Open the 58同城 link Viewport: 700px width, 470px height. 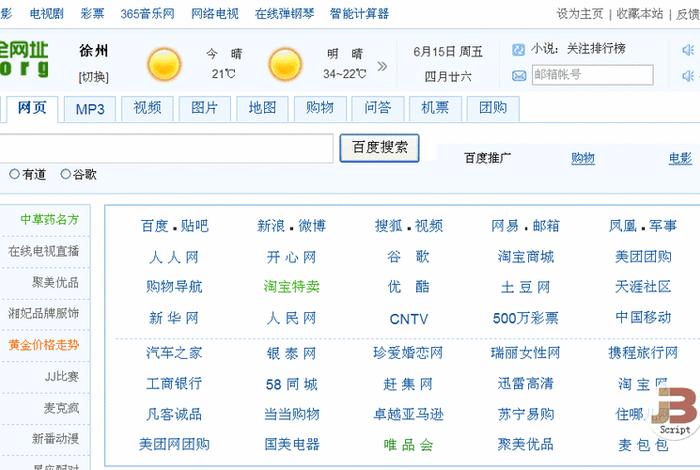point(292,384)
